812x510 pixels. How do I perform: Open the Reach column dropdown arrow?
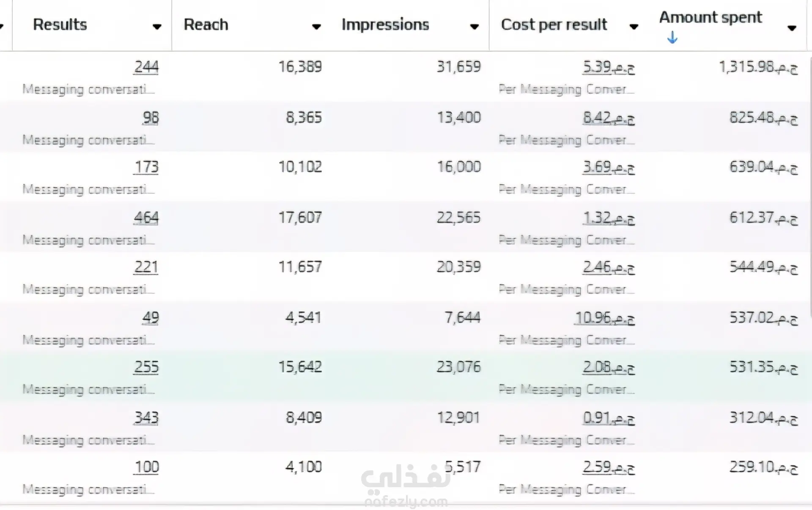[x=316, y=27]
